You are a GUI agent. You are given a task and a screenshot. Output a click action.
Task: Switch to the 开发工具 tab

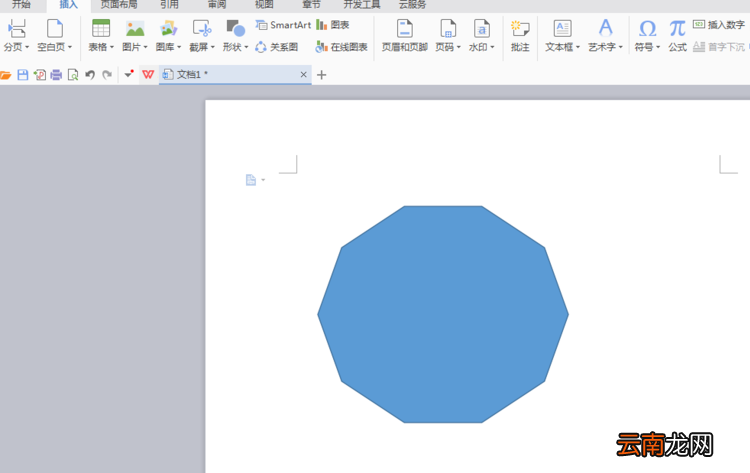362,5
